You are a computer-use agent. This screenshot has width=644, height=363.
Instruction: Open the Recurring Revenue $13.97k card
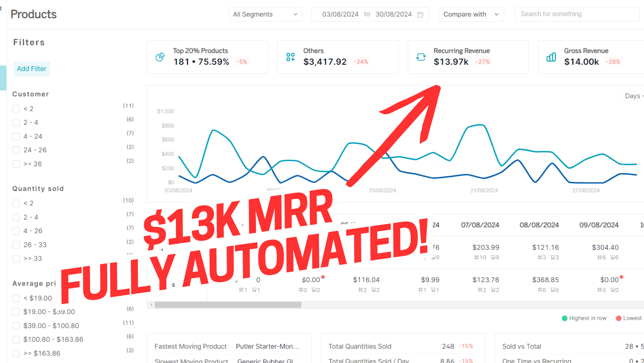[x=468, y=57]
